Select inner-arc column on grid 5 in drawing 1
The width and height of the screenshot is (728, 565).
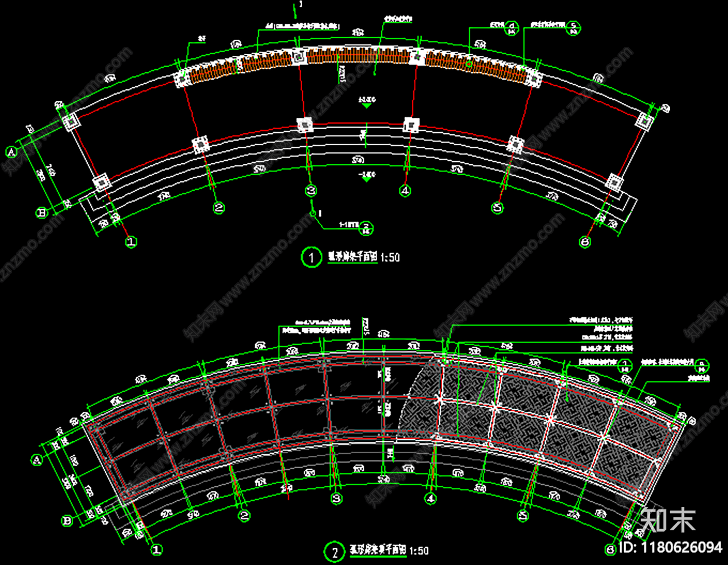click(x=516, y=145)
